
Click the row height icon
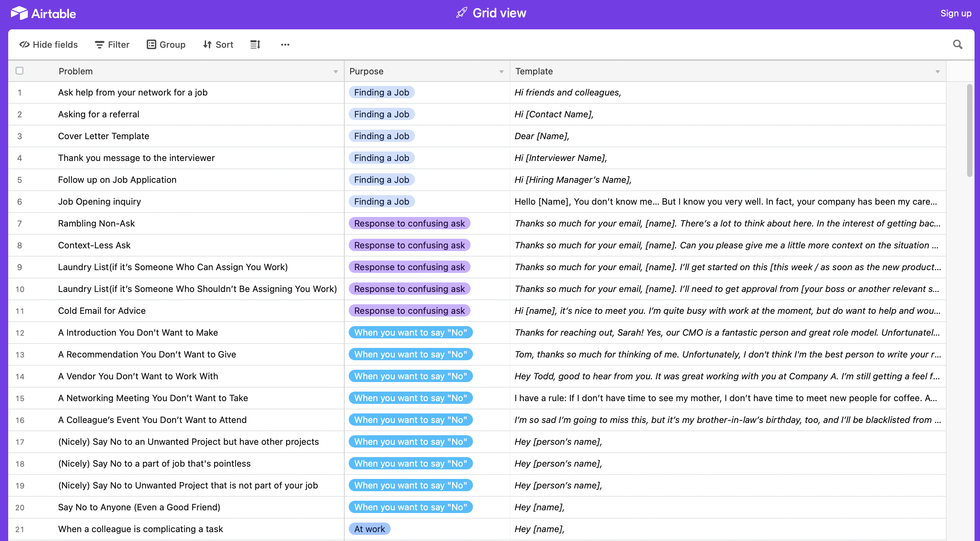[255, 44]
